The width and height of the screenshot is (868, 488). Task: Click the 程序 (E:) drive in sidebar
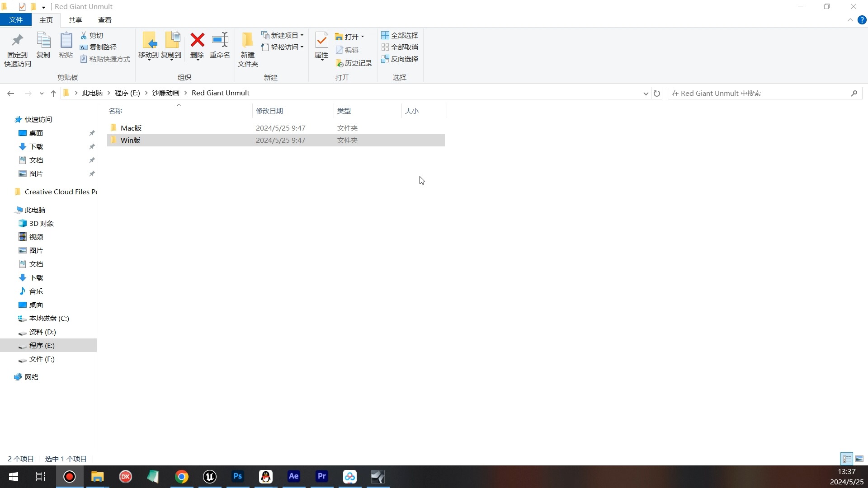[41, 345]
